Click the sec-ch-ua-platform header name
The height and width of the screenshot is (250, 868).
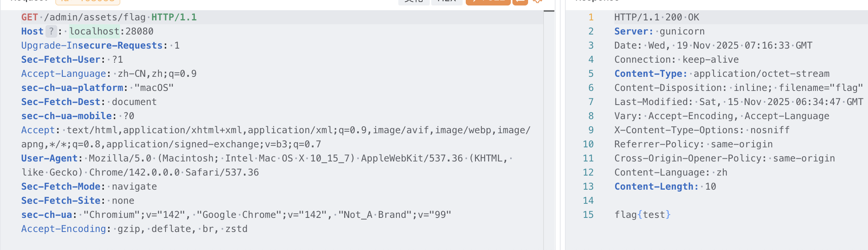click(x=72, y=88)
